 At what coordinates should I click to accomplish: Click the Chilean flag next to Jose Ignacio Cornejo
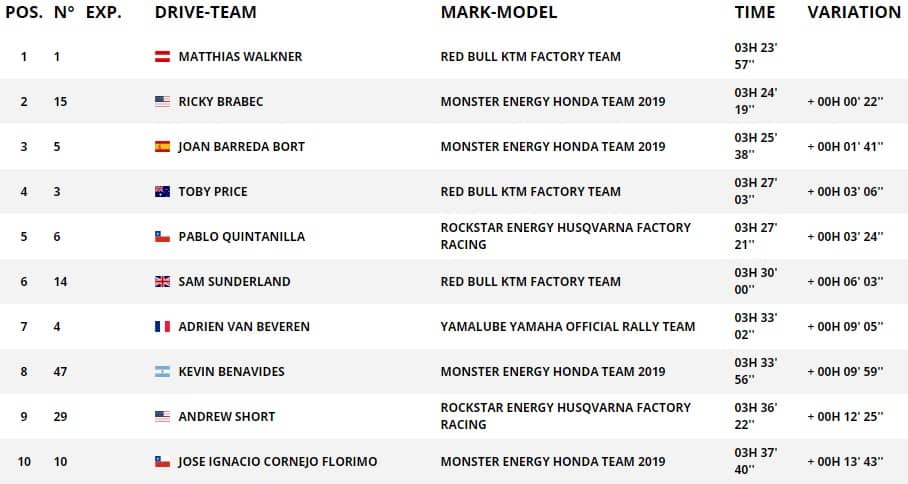pyautogui.click(x=162, y=462)
